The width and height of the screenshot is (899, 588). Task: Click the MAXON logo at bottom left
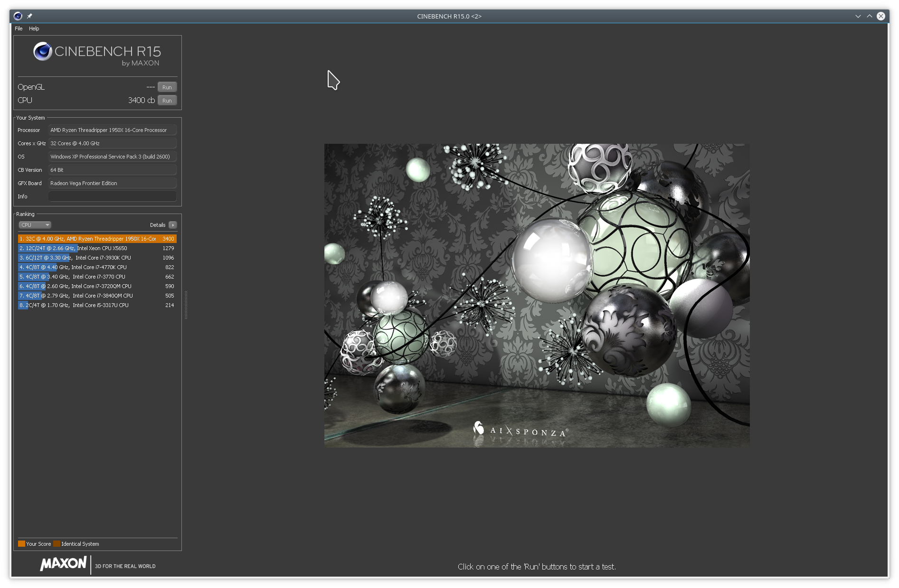(x=63, y=564)
